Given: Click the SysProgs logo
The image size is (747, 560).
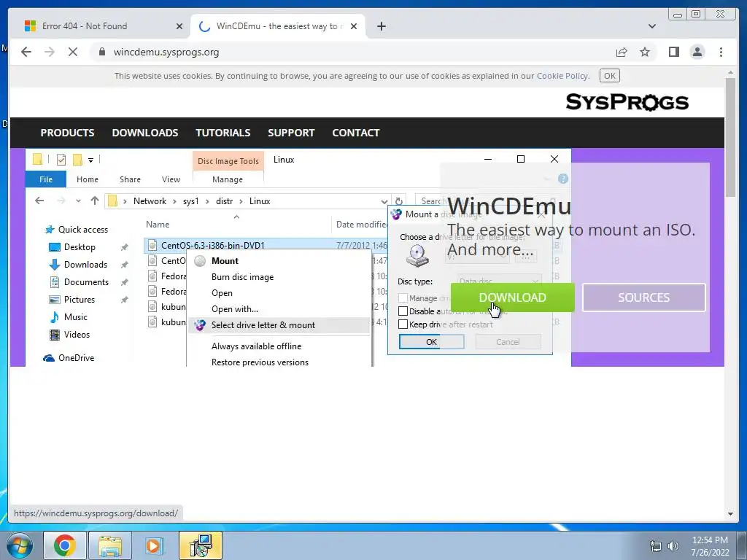Looking at the screenshot, I should coord(627,102).
